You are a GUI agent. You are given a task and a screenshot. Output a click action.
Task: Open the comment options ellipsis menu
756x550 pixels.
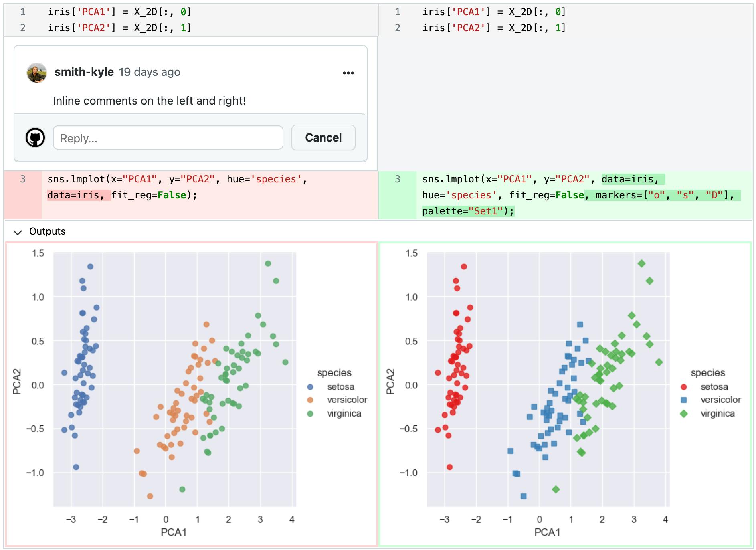click(x=348, y=73)
